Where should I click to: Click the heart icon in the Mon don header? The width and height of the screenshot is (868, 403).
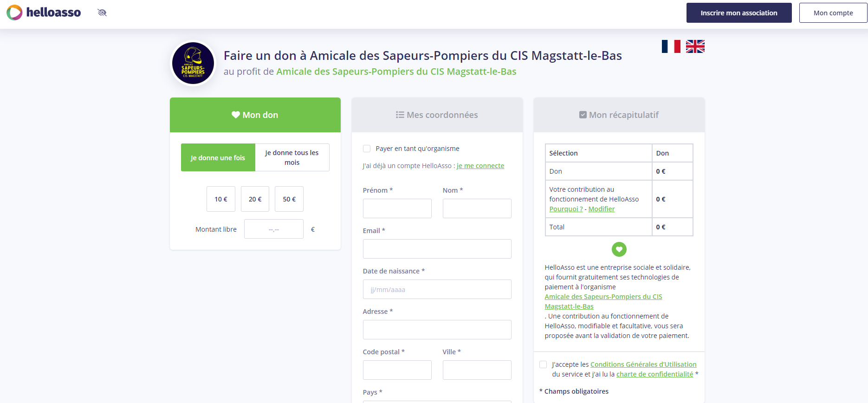tap(236, 115)
